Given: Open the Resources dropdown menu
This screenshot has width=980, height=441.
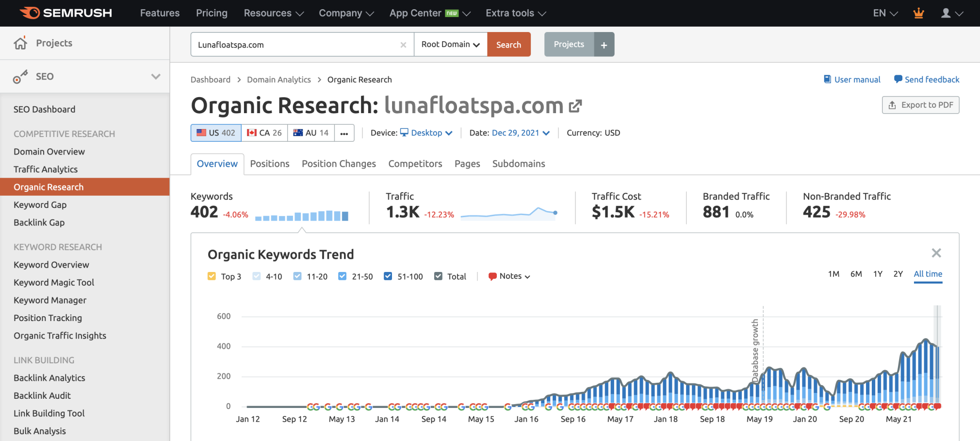Looking at the screenshot, I should click(274, 13).
